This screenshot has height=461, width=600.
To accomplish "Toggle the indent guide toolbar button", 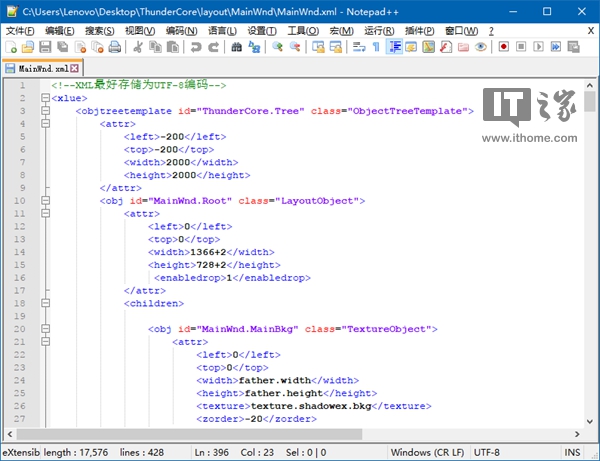I will click(x=394, y=47).
